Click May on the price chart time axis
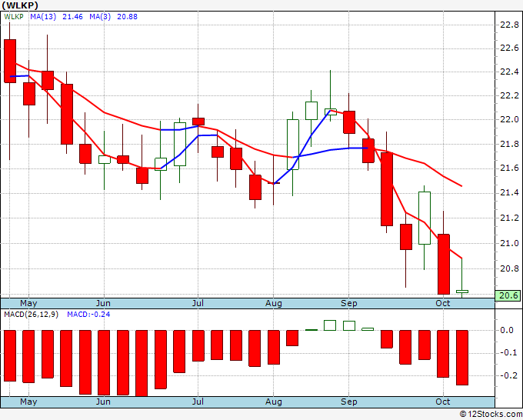The image size is (523, 420). (28, 303)
